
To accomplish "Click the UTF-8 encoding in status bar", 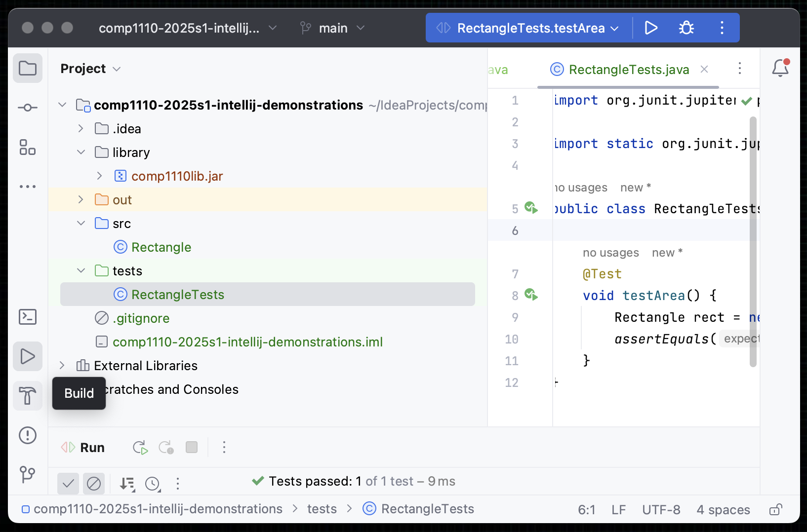I will 661,509.
